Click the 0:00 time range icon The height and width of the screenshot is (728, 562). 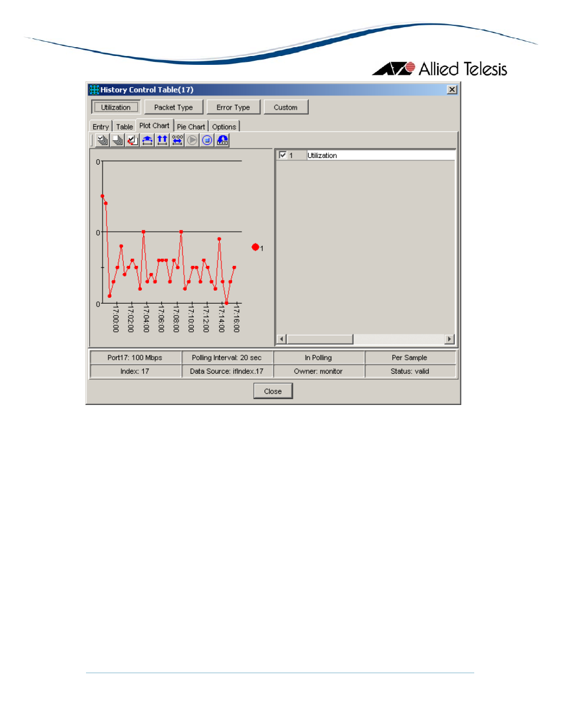[x=177, y=140]
